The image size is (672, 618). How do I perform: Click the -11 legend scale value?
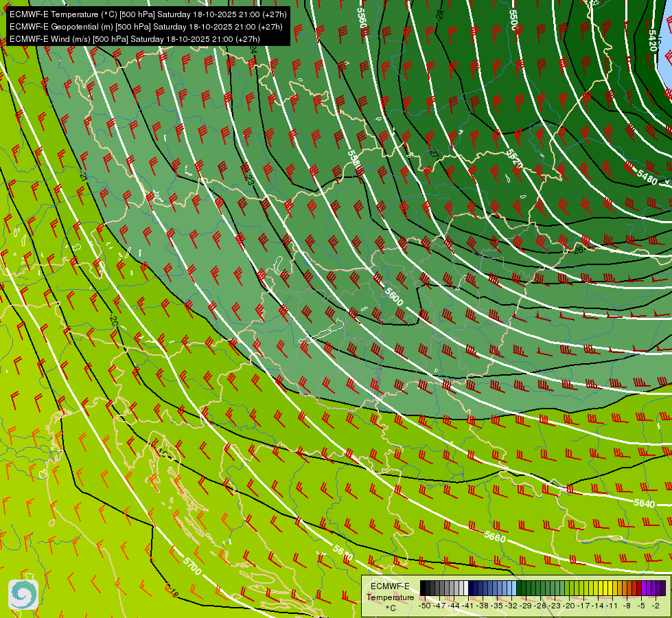[612, 606]
